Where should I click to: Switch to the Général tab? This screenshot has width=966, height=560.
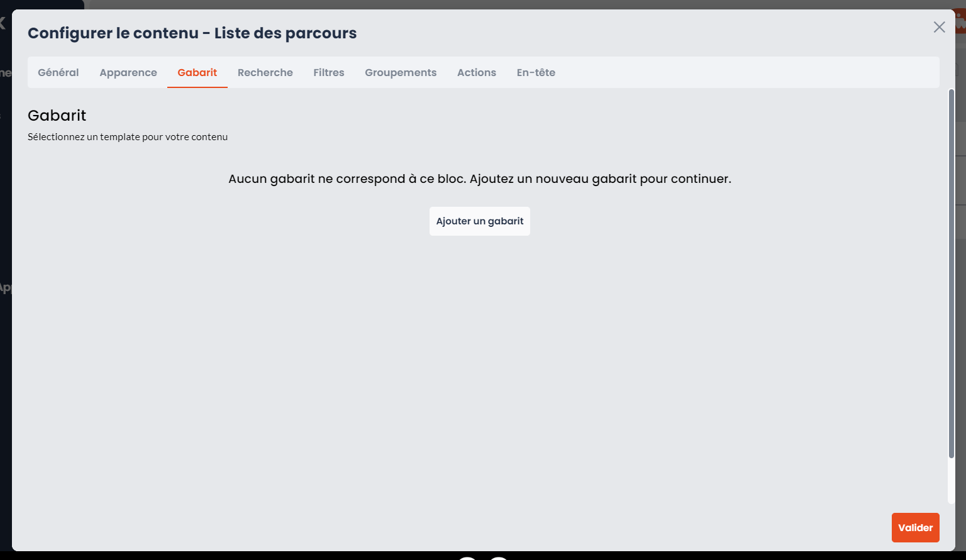click(x=58, y=72)
